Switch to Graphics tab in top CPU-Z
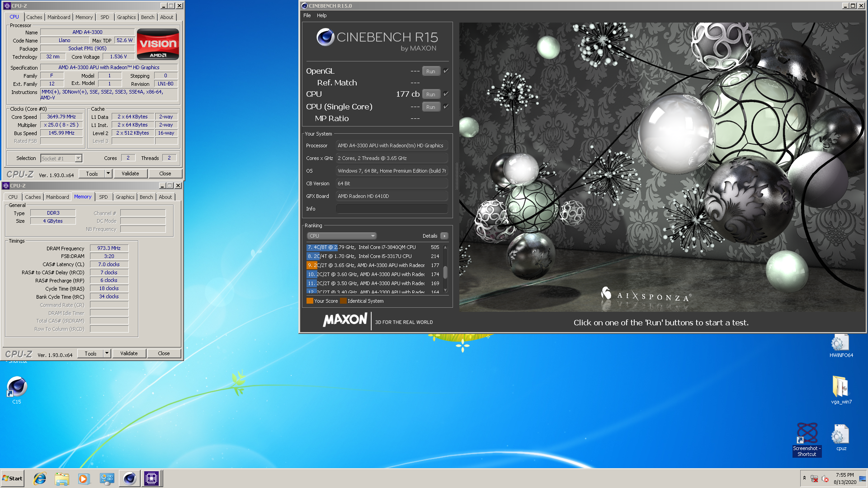Screen dimensions: 868x488 tap(126, 17)
